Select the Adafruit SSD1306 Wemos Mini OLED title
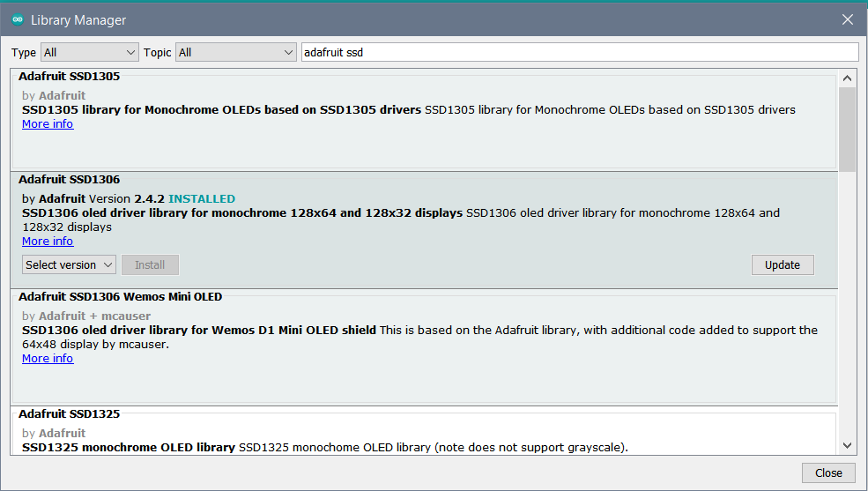Image resolution: width=868 pixels, height=491 pixels. 120,297
